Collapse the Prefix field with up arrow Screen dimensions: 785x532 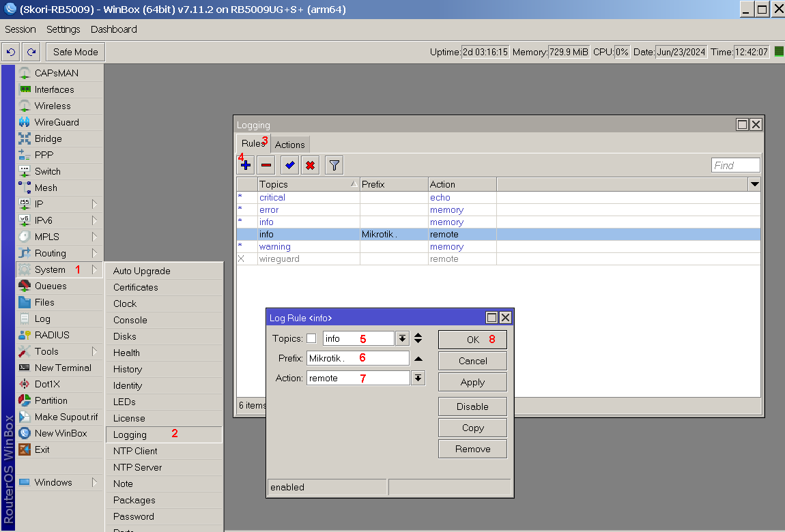pos(418,359)
